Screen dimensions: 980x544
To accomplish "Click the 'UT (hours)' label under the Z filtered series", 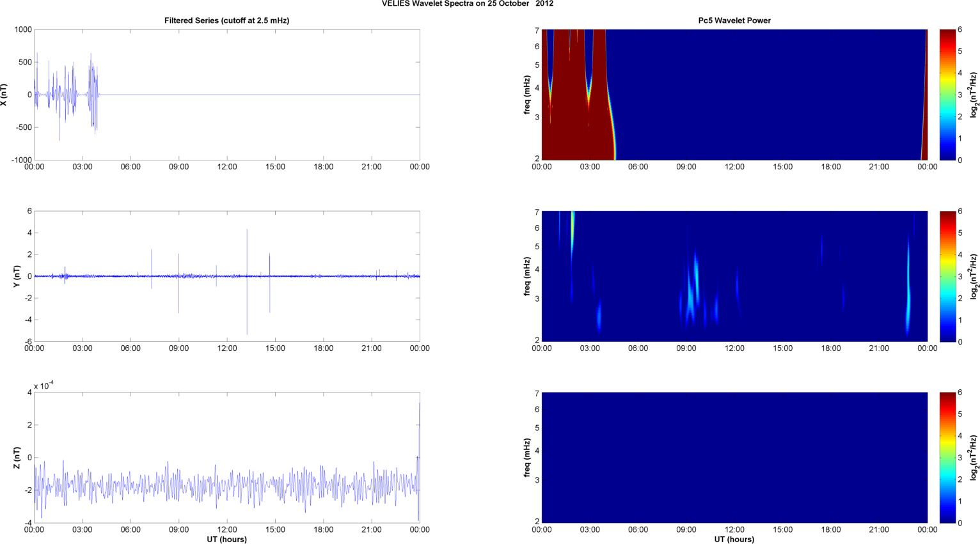I will tap(226, 539).
